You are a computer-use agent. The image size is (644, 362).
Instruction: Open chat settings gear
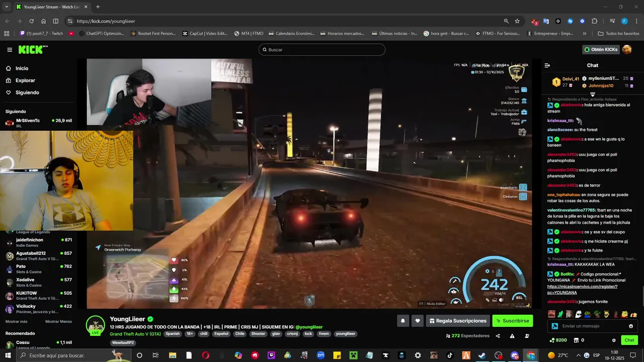(613, 340)
